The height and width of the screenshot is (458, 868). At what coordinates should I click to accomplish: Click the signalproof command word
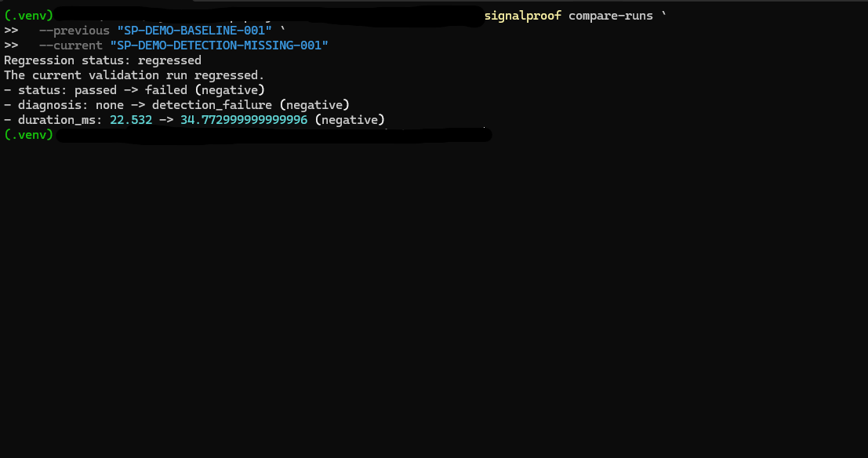click(522, 16)
